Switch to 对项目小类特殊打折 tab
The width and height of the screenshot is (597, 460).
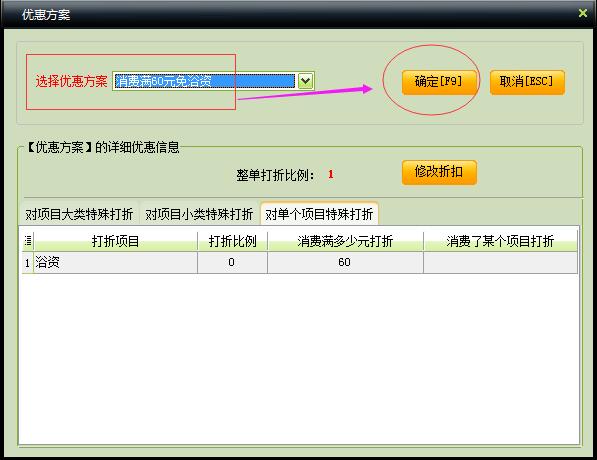tap(199, 214)
